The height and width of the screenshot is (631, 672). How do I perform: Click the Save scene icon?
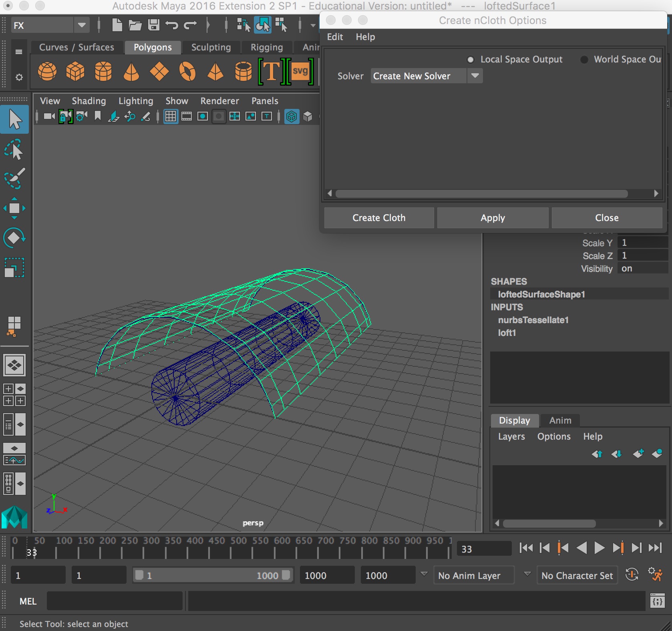pyautogui.click(x=154, y=25)
